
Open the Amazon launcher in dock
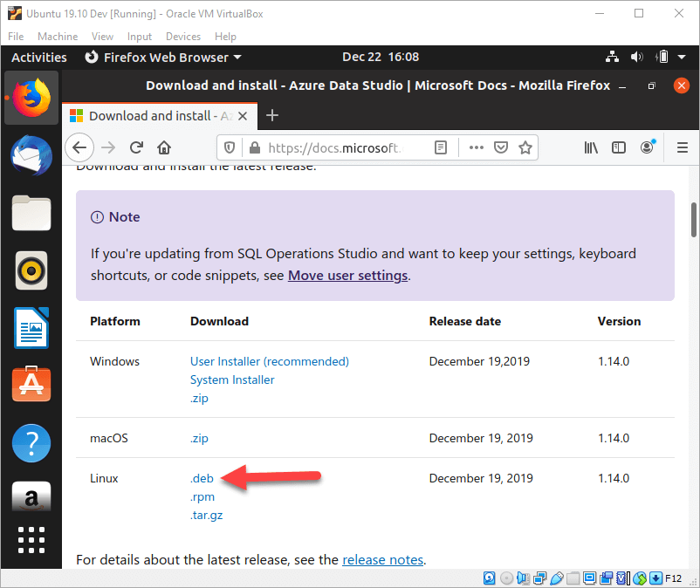pos(31,496)
